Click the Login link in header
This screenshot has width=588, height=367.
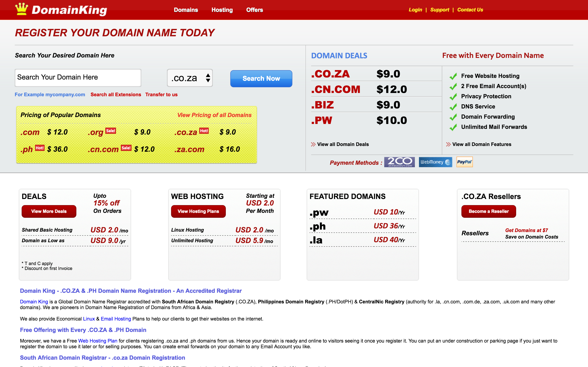click(x=415, y=10)
